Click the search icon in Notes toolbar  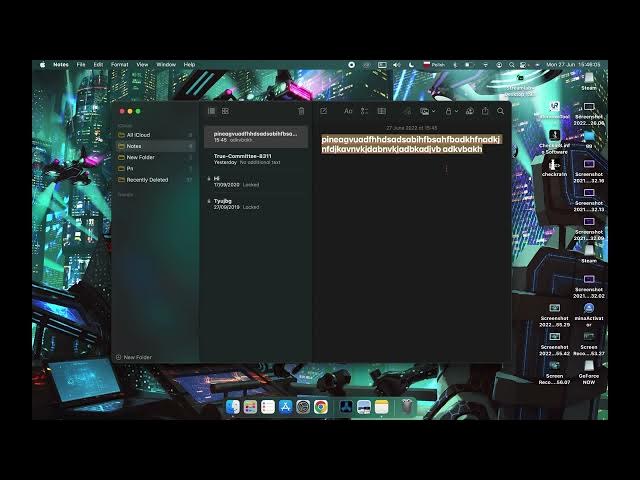pos(500,111)
